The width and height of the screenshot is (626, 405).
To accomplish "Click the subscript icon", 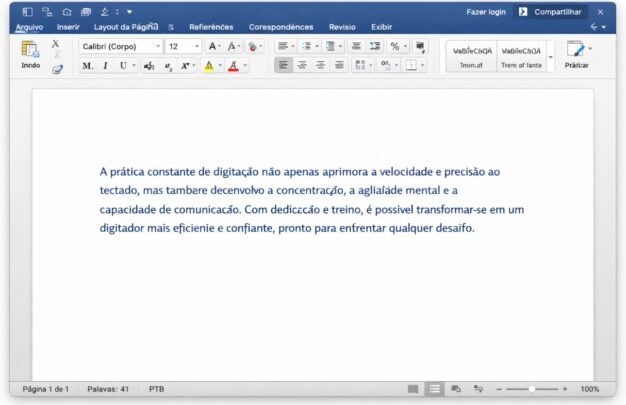I will click(168, 66).
